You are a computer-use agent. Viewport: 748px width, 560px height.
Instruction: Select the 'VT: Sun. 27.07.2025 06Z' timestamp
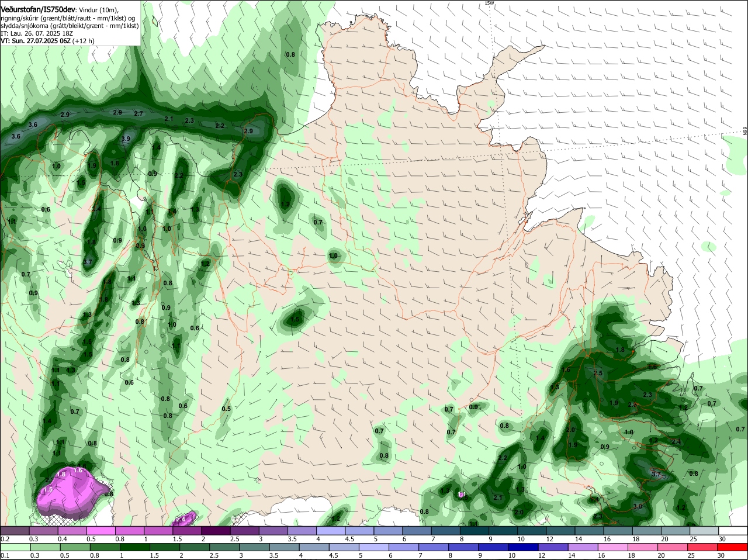pos(36,41)
